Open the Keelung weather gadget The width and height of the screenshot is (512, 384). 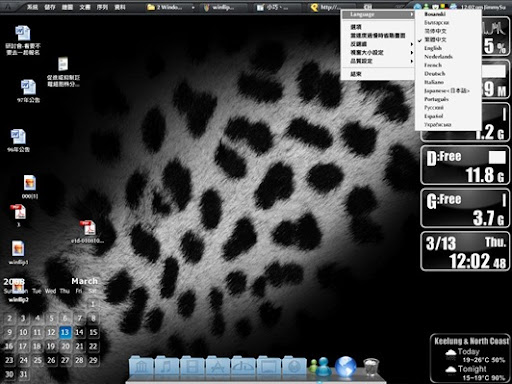[471, 358]
